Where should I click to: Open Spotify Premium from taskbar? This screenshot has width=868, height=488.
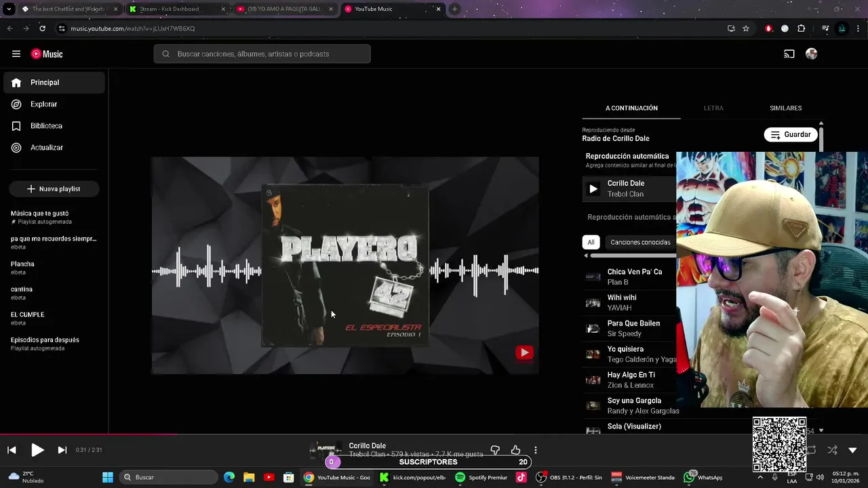coord(481,477)
